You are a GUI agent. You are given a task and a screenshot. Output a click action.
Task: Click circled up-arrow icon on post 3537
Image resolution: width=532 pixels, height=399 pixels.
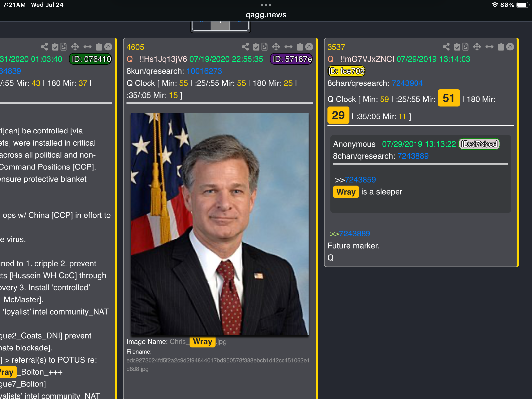point(510,47)
